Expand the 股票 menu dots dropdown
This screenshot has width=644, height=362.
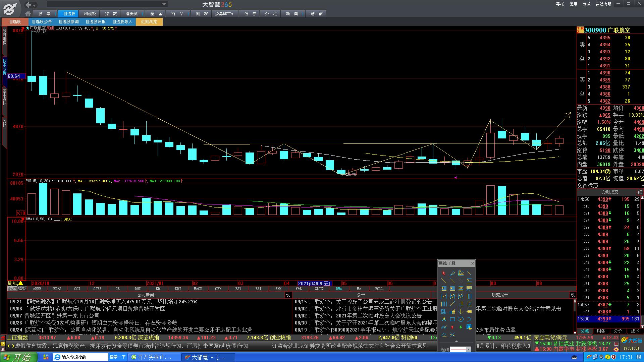pos(55,14)
